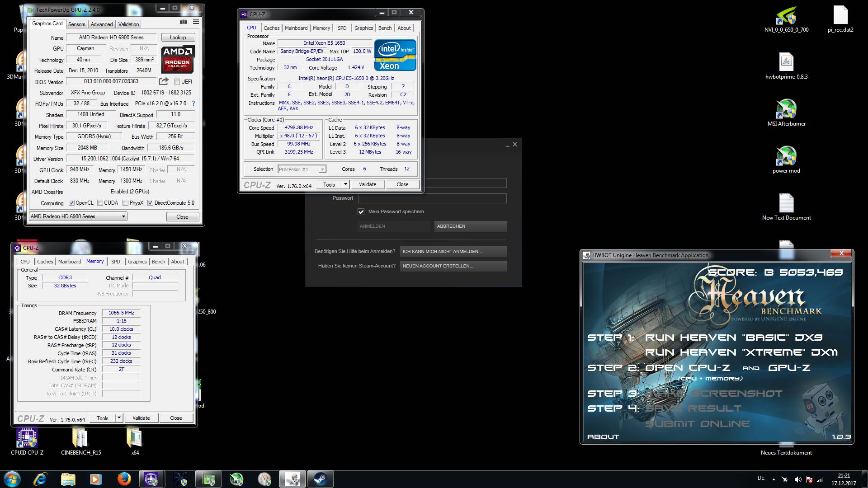Click the GPU-Z screenshot camera icon
Viewport: 868px width, 488px height.
tap(183, 22)
